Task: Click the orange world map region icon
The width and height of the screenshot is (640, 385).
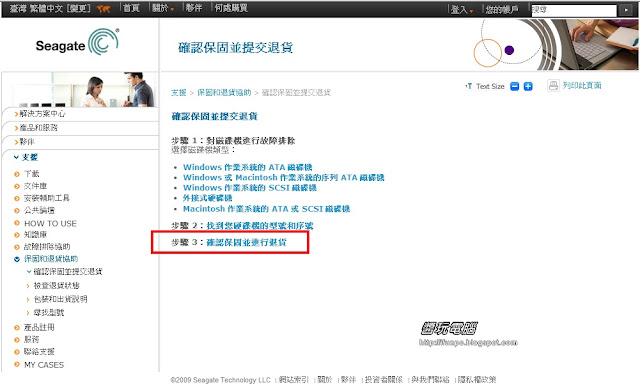Action: point(104,9)
